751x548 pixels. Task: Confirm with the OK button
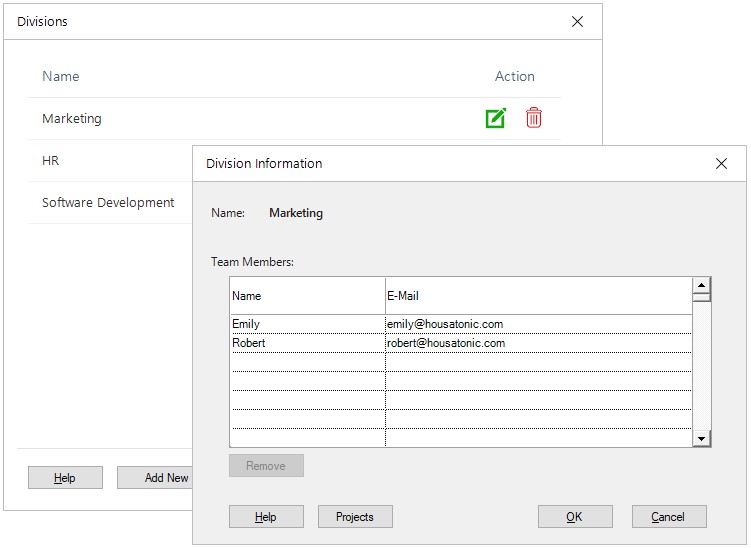tap(575, 517)
